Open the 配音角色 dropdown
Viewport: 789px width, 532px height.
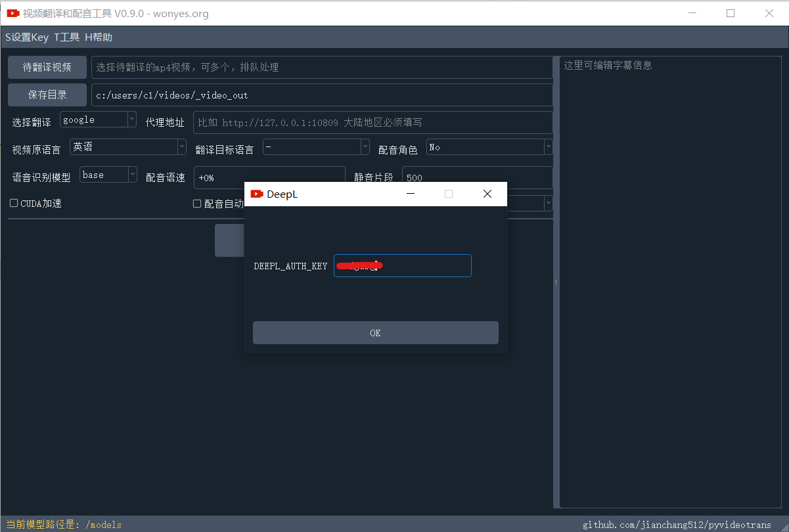click(x=489, y=147)
